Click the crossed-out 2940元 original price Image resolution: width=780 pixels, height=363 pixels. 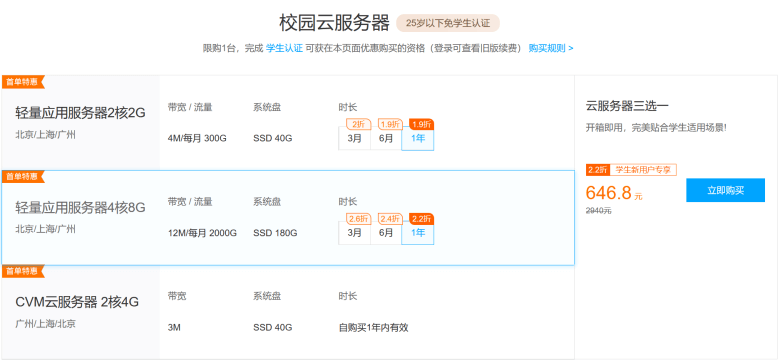(x=598, y=211)
